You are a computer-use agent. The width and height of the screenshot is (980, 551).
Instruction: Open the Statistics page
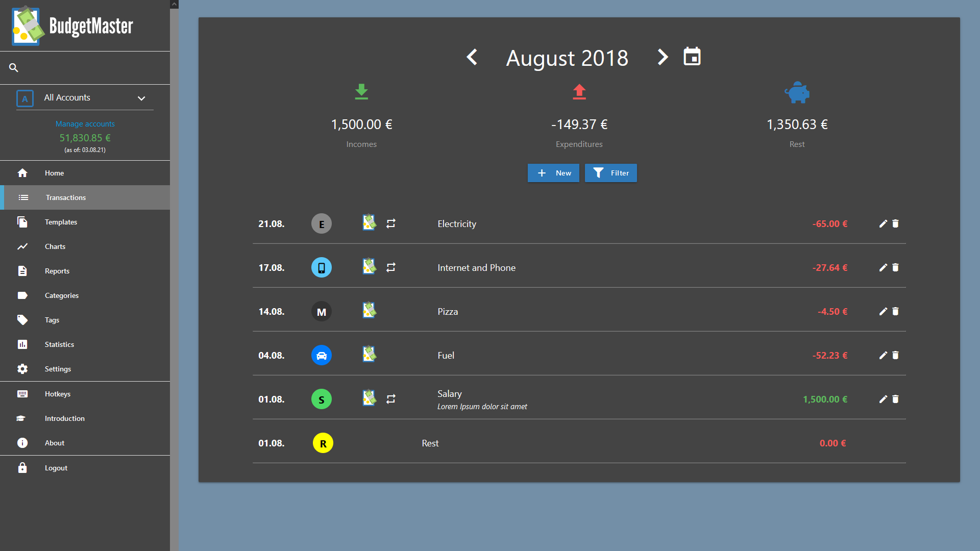[x=85, y=345]
